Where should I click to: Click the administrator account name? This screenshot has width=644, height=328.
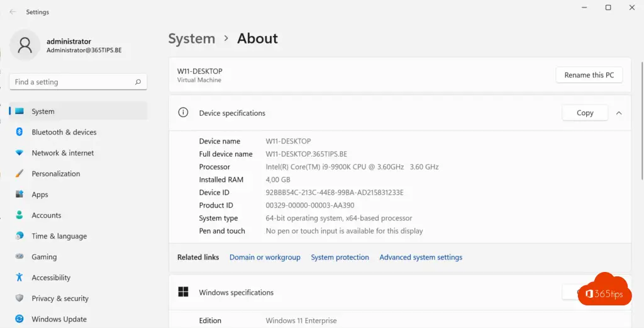pyautogui.click(x=69, y=42)
